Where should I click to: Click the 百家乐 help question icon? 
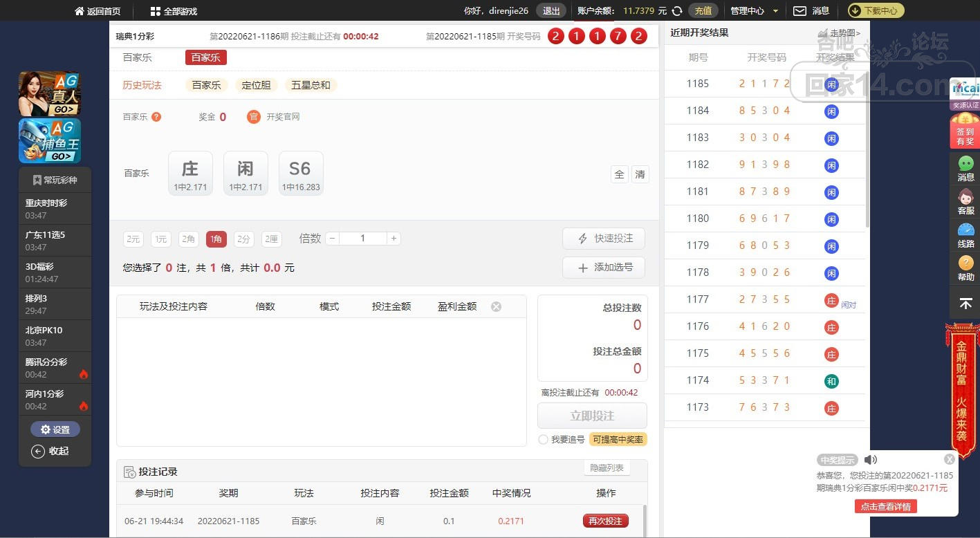coord(156,117)
